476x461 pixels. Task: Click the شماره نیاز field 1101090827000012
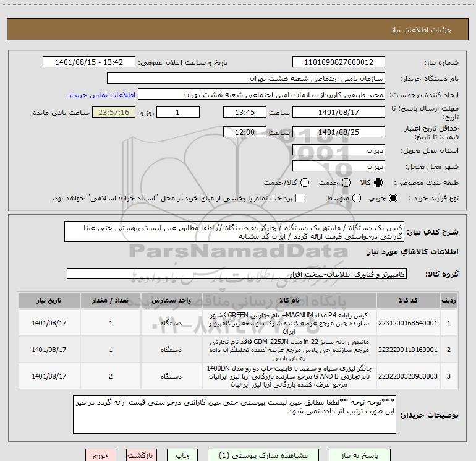pyautogui.click(x=339, y=62)
